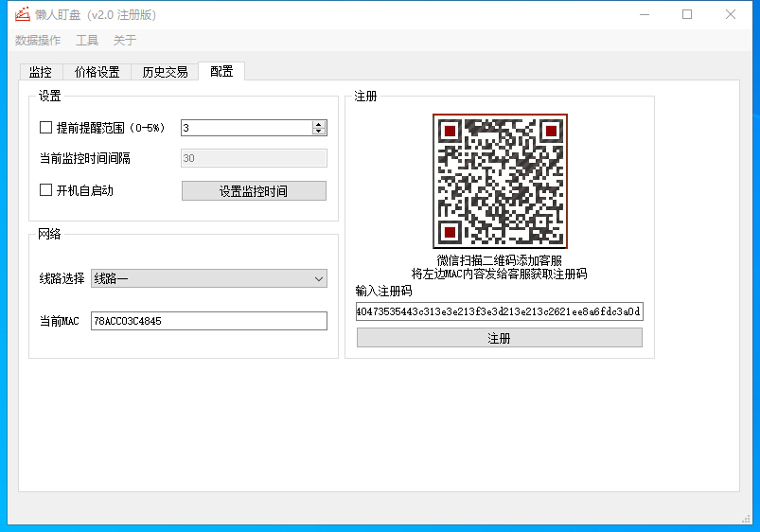The image size is (760, 532).
Task: Click the 提前提醒范围 value field
Action: pos(247,128)
